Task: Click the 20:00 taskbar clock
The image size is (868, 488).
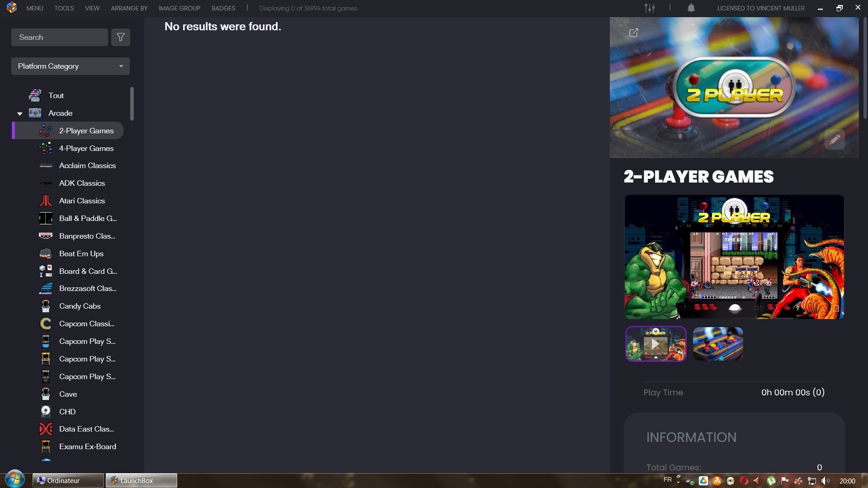Action: [847, 481]
